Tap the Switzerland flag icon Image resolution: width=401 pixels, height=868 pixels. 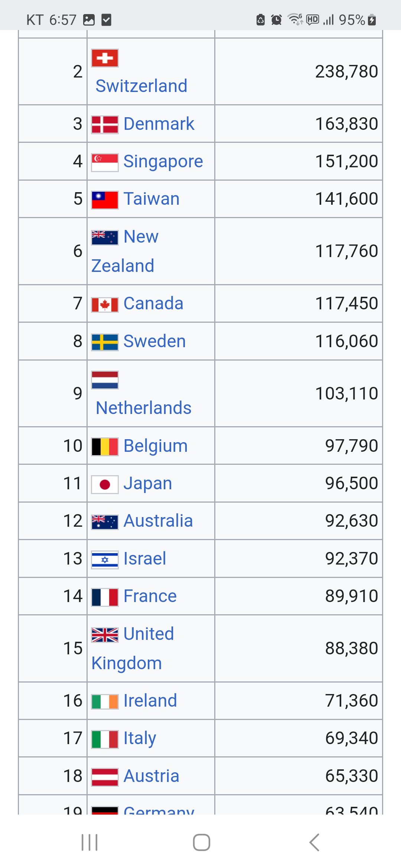105,58
